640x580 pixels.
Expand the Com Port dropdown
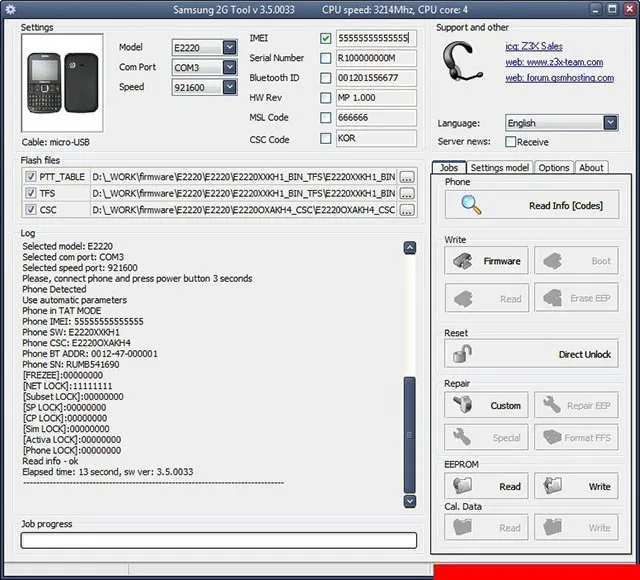tap(230, 67)
